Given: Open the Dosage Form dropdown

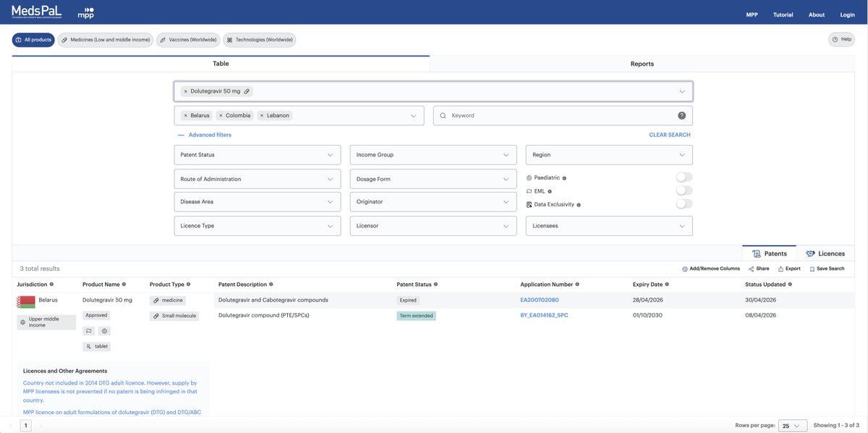Looking at the screenshot, I should 433,179.
